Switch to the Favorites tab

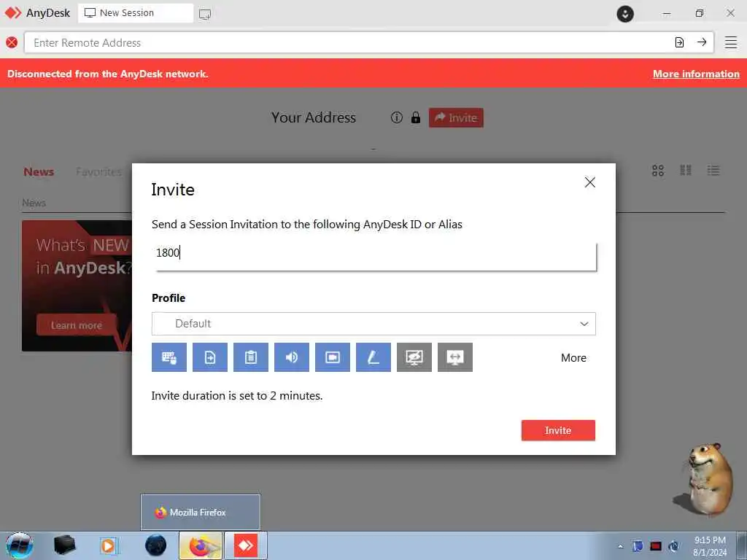pos(98,172)
